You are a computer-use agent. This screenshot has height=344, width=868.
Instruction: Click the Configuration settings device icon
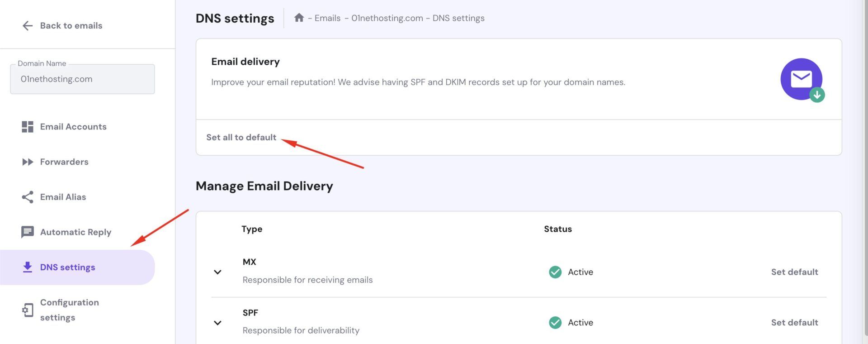[28, 310]
